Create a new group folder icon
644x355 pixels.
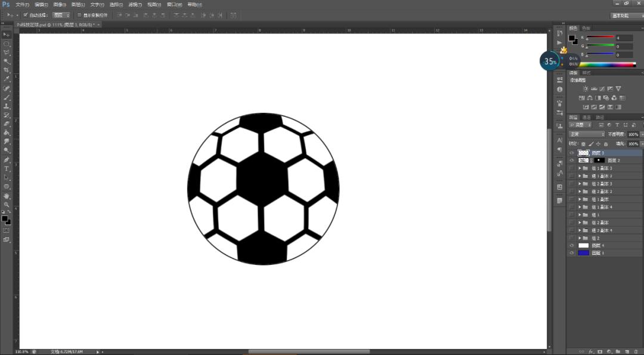(618, 351)
